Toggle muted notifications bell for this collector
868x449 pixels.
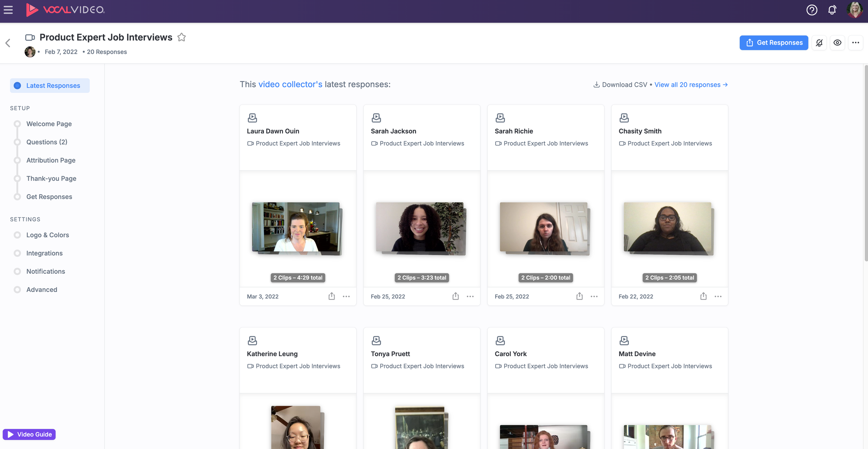point(819,43)
